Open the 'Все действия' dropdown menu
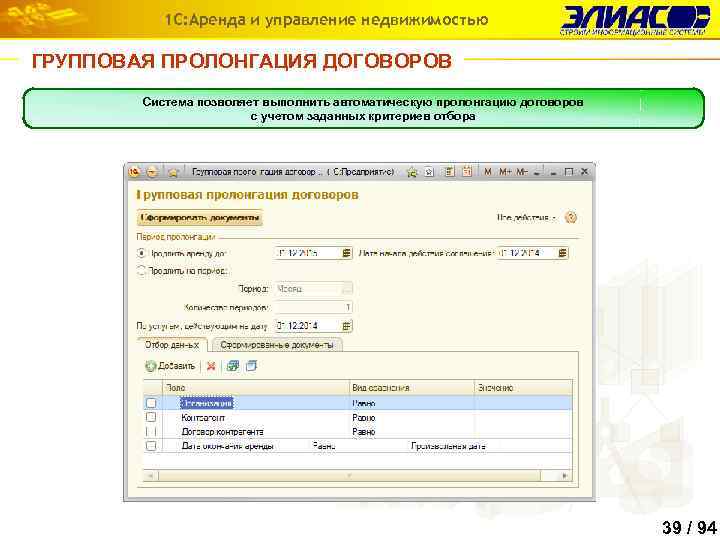Screen dimensions: 720x540 point(527,217)
